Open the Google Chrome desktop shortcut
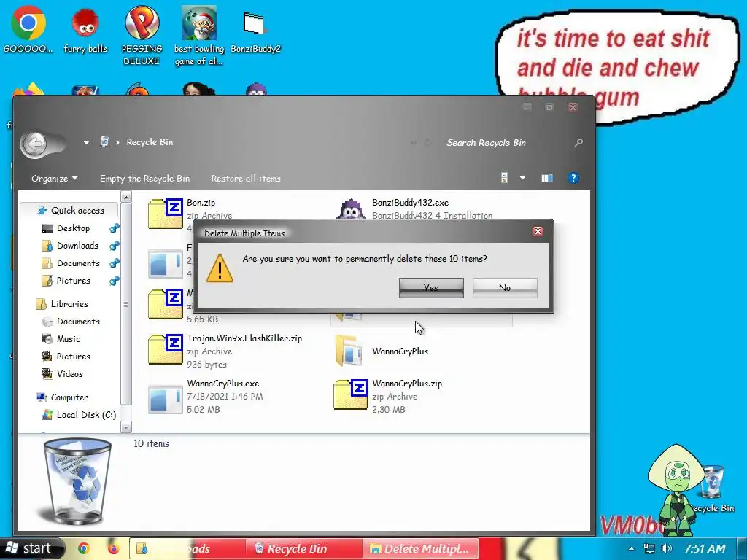The height and width of the screenshot is (560, 747). (x=28, y=28)
